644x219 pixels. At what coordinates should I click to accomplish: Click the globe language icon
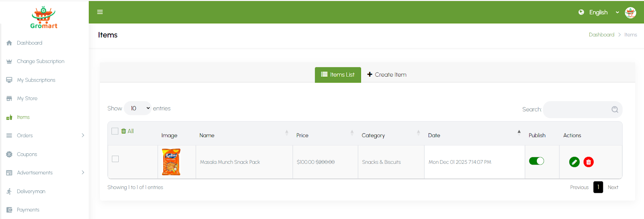pos(581,12)
